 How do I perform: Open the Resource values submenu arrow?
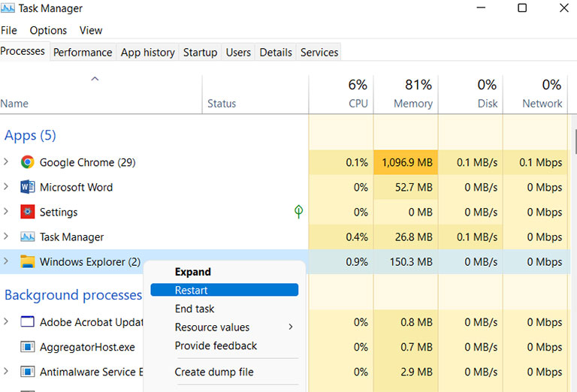click(291, 327)
